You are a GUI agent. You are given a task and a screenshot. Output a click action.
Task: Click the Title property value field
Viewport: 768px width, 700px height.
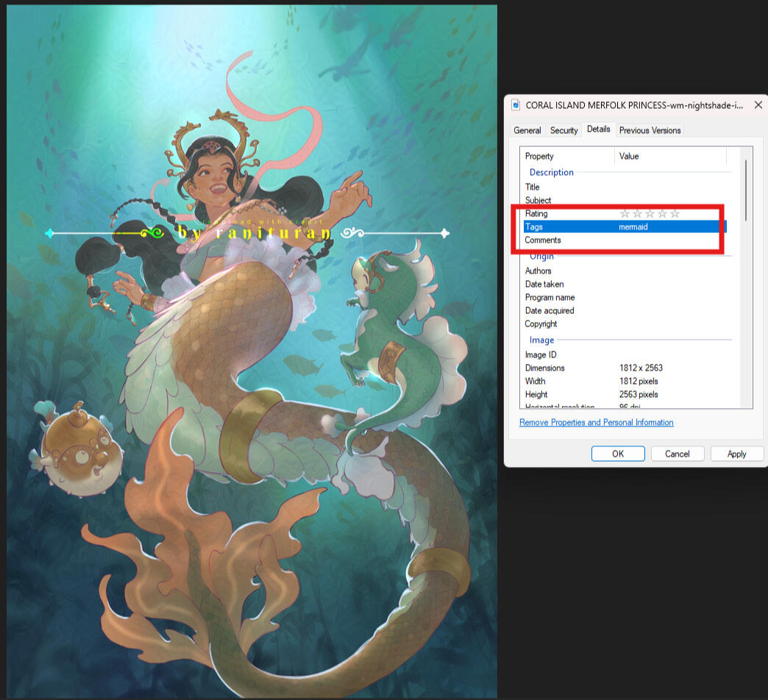click(669, 187)
